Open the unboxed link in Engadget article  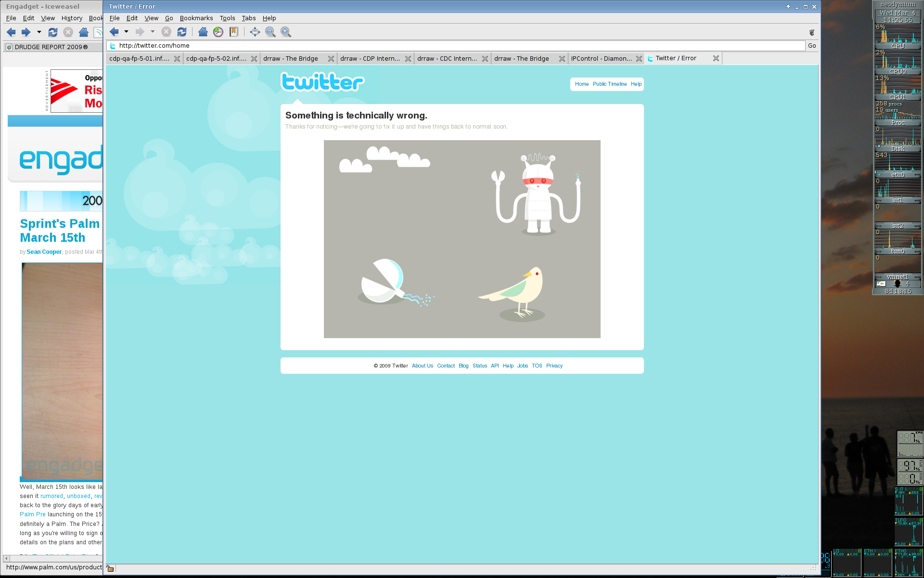pyautogui.click(x=79, y=496)
